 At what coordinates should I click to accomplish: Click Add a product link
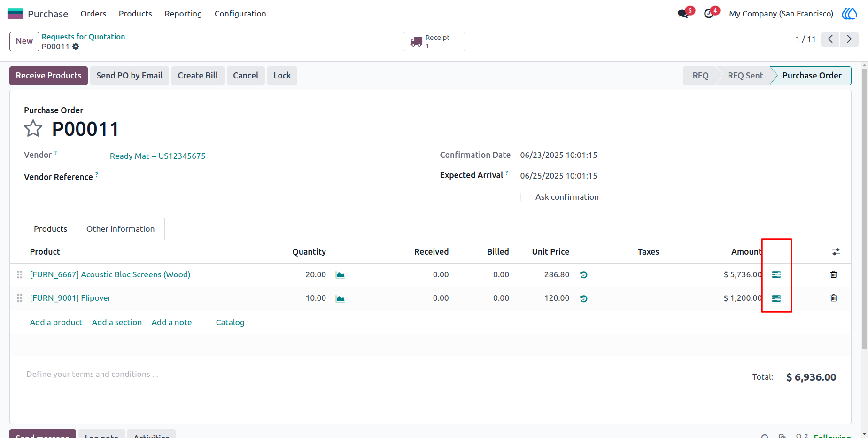click(56, 322)
